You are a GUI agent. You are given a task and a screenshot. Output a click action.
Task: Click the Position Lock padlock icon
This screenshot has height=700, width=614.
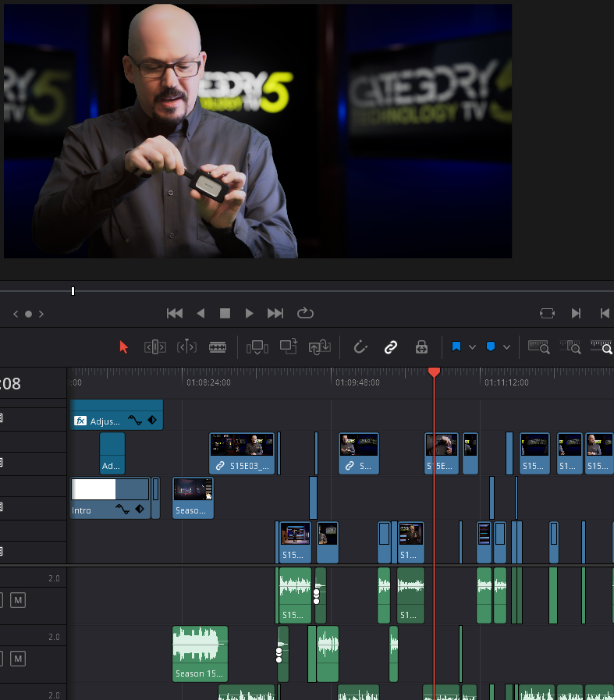tap(421, 347)
